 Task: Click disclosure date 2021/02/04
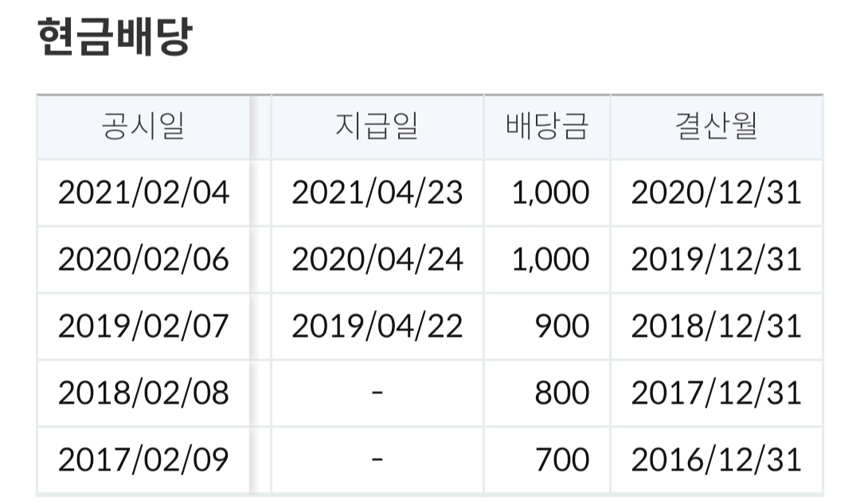point(143,193)
